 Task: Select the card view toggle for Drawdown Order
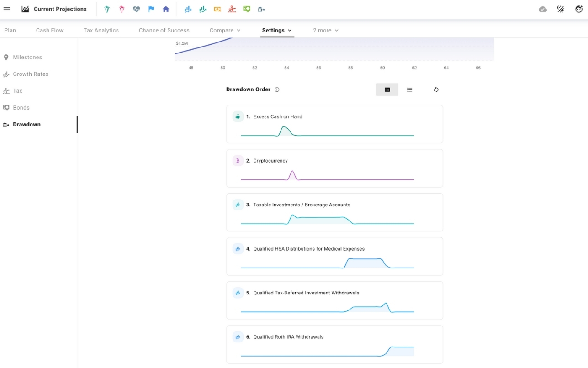pyautogui.click(x=387, y=89)
